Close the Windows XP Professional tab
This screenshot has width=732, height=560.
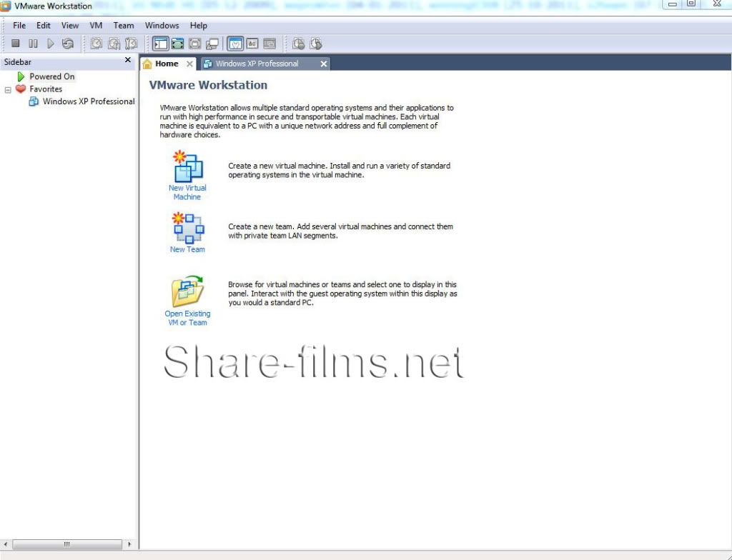324,64
